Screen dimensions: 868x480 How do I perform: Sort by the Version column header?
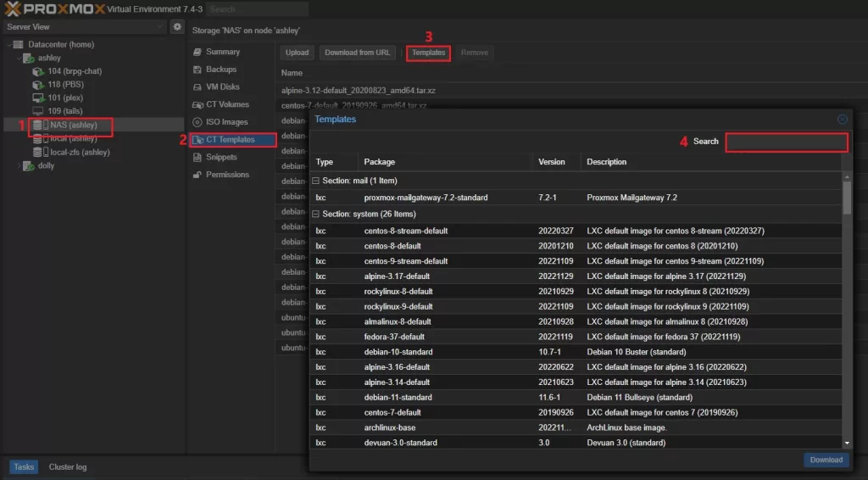[x=556, y=162]
